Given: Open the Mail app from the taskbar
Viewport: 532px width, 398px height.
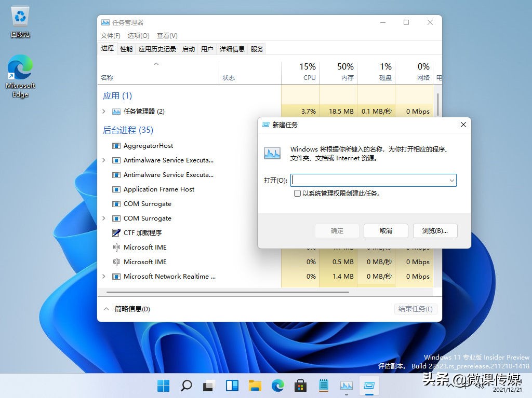Looking at the screenshot, I should 323,386.
